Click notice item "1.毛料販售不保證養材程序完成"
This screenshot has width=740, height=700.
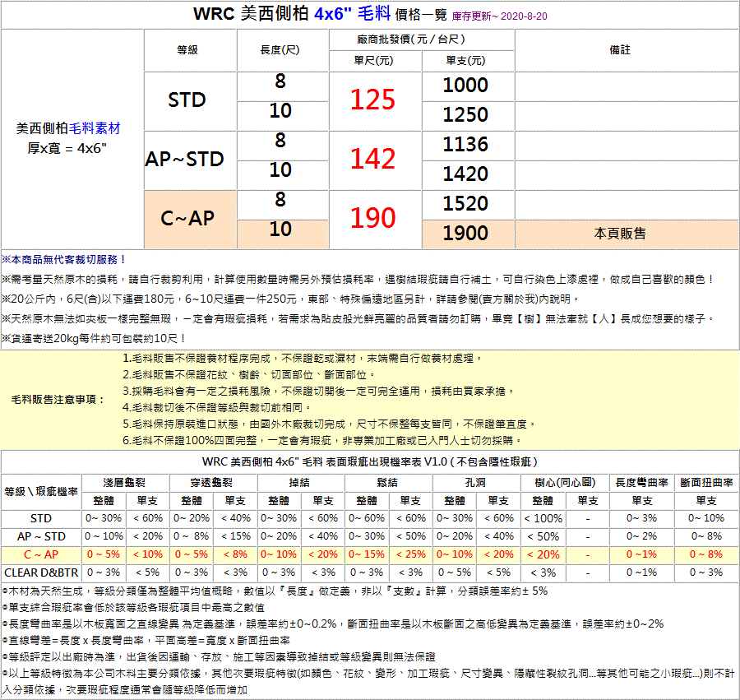coord(303,359)
